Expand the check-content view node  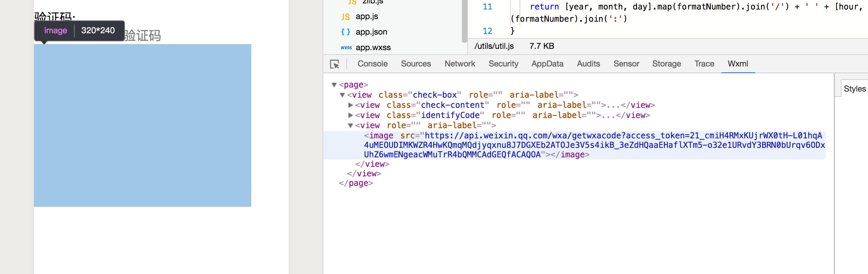coord(350,105)
